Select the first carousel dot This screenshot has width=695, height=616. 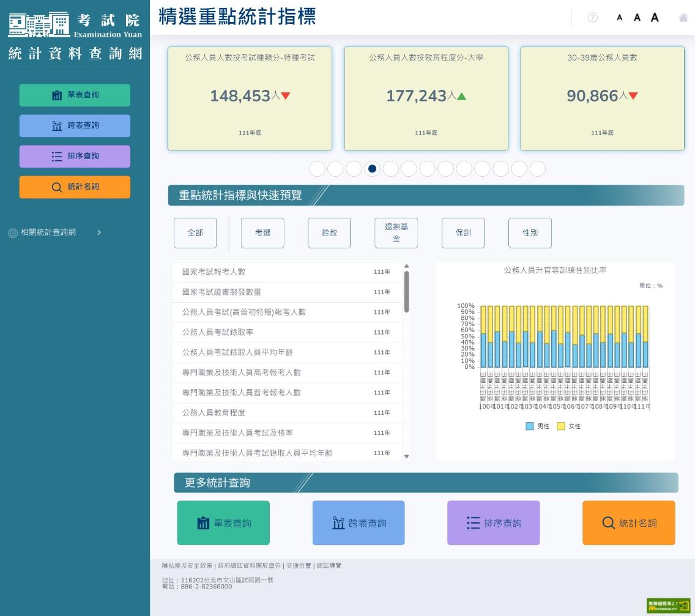(x=317, y=169)
